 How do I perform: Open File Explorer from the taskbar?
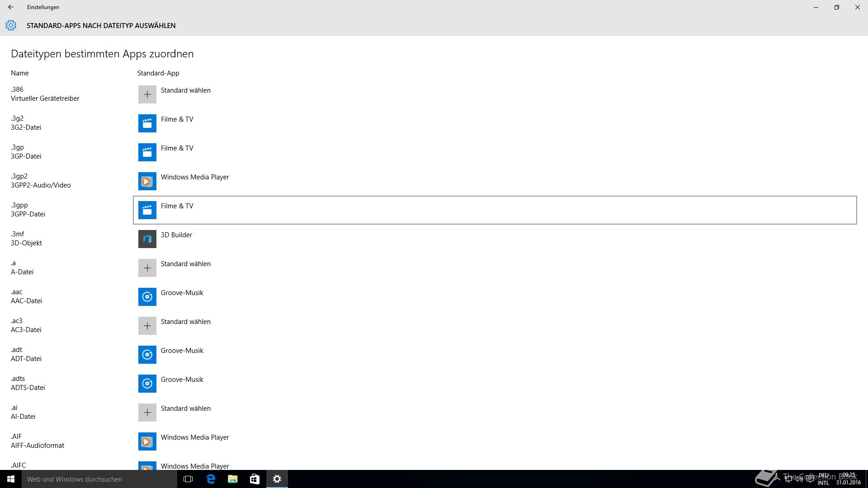[233, 479]
